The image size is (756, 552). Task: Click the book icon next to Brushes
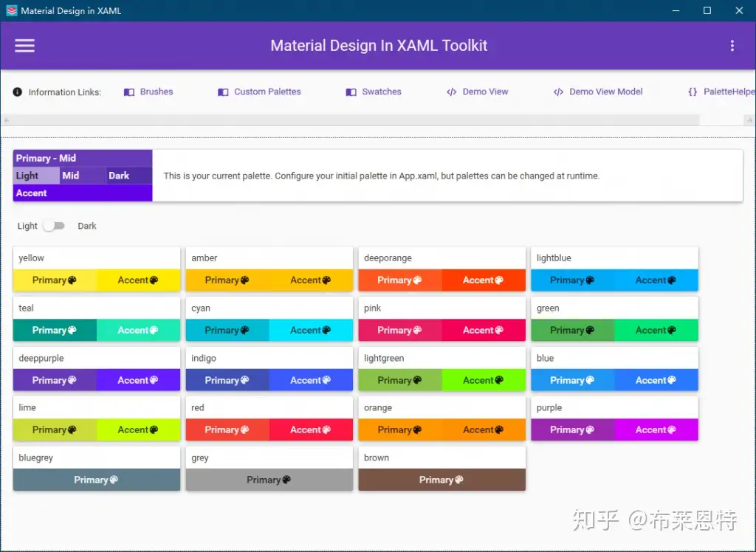pos(128,92)
